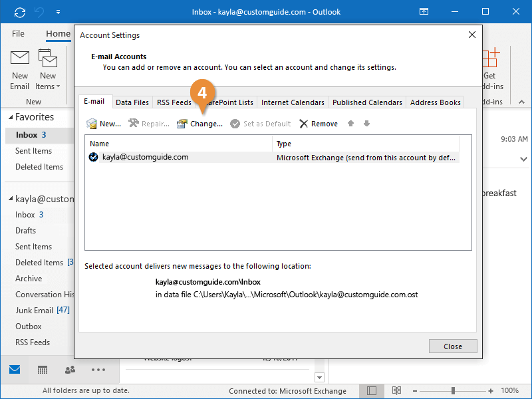Expand the message header chevron below 9:03 AM
532x399 pixels.
coord(523,159)
